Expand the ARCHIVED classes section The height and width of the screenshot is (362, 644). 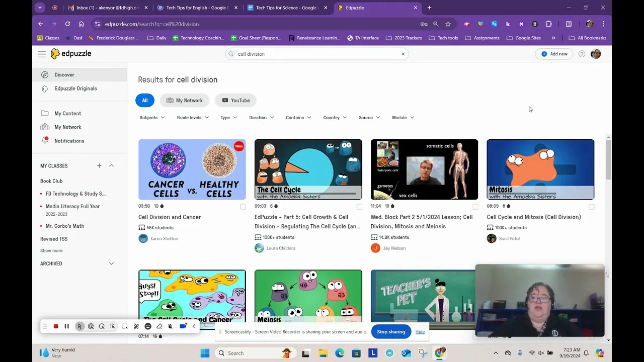(111, 263)
